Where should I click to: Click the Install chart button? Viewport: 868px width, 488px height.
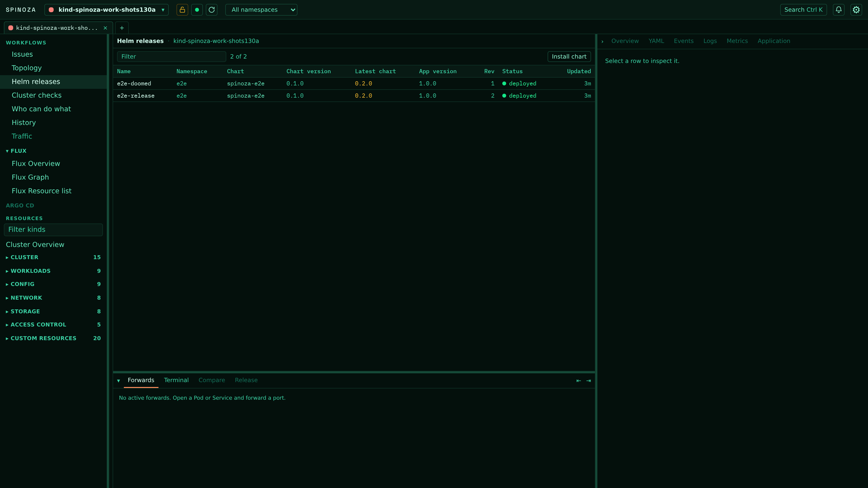[569, 57]
